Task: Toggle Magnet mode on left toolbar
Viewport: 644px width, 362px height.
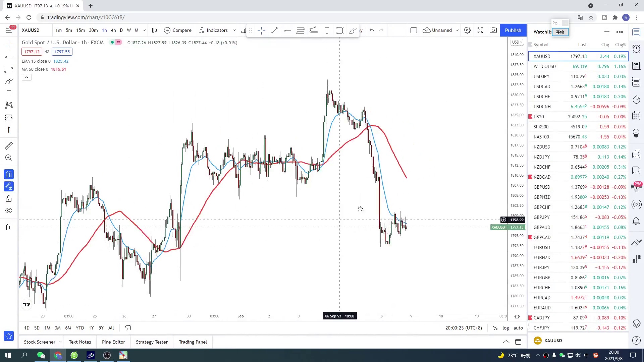Action: pyautogui.click(x=9, y=174)
